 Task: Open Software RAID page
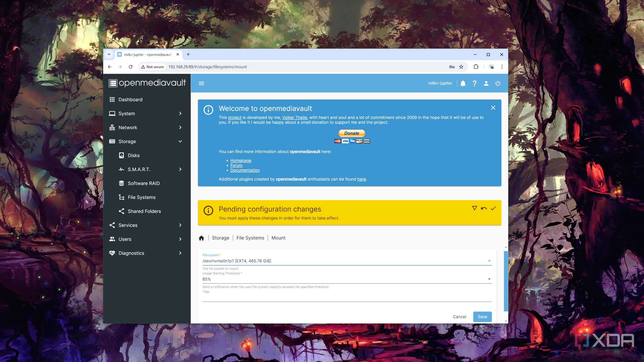click(147, 183)
